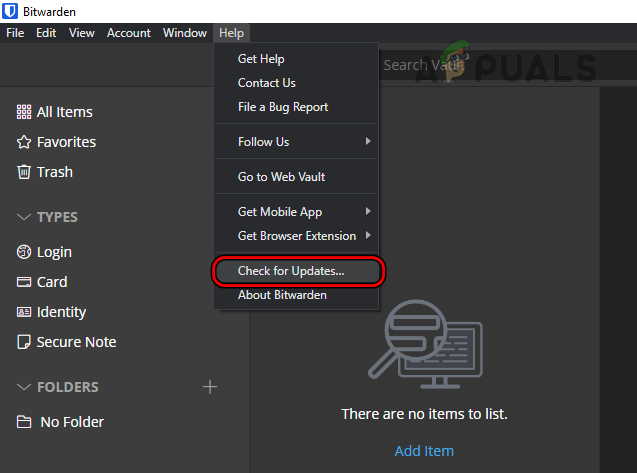Filter by Secure Note type
Viewport: 637px width, 473px height.
click(x=76, y=342)
